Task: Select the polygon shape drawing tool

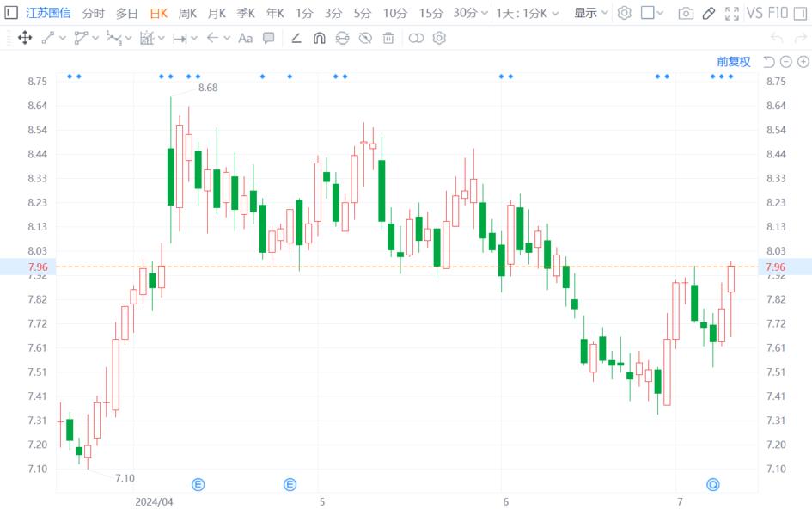Action: point(81,38)
